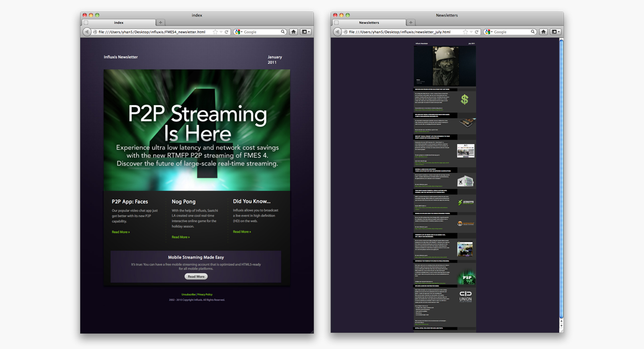This screenshot has height=349, width=644.
Task: Reload the newsletter_july.html page
Action: [477, 32]
